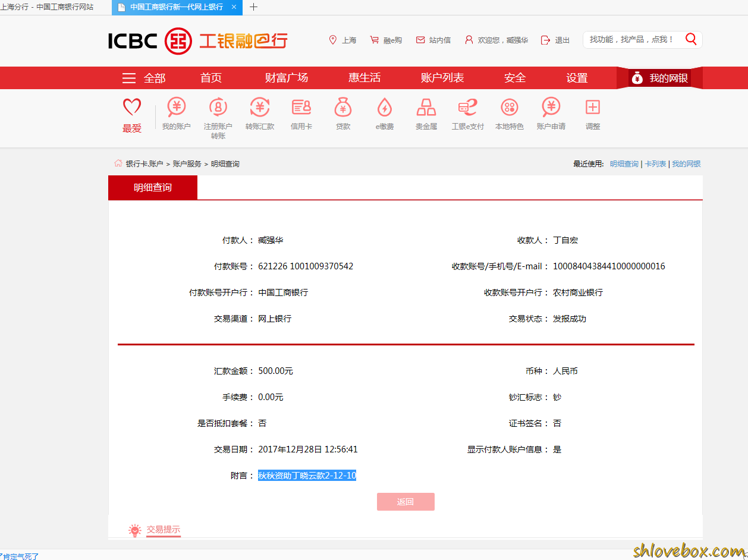Click payee name 丁自宏

565,240
